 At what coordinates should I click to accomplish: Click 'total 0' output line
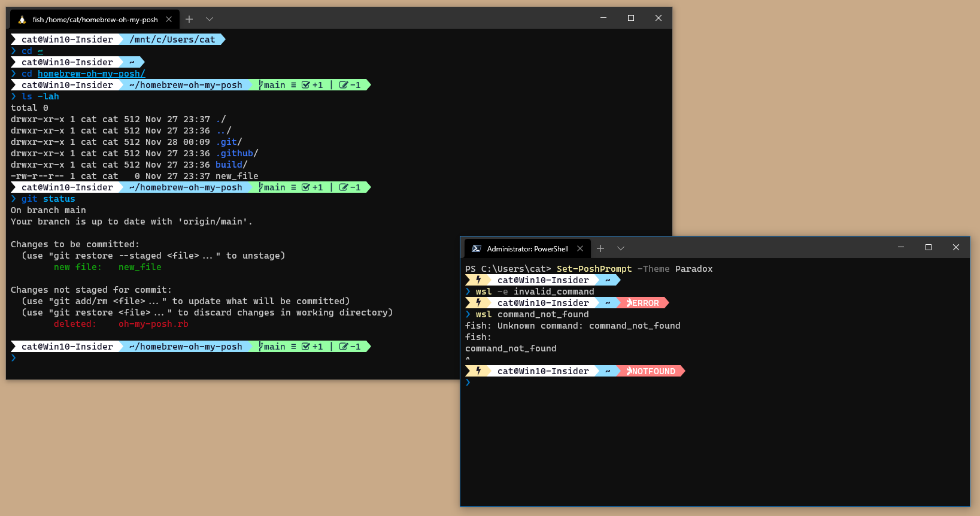[29, 108]
